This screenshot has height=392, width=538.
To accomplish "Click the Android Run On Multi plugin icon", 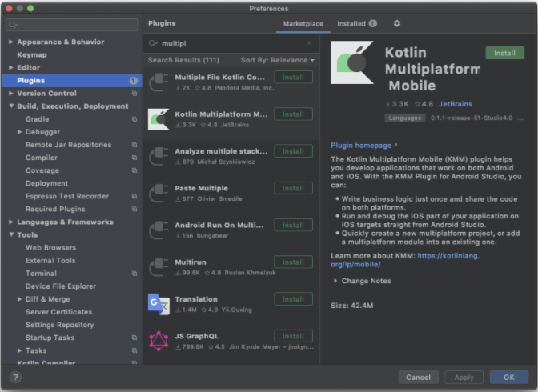I will click(159, 230).
